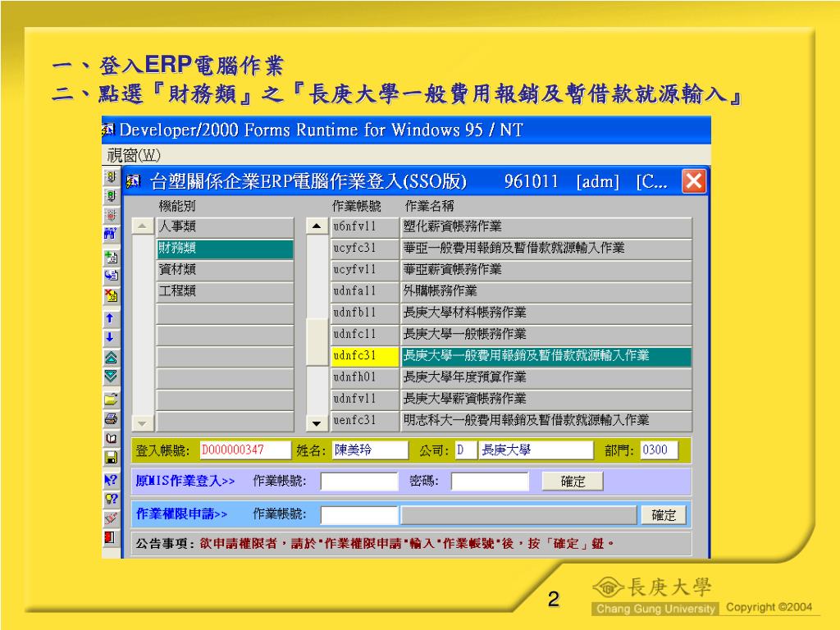
Task: Click the category list scroll up arrow
Action: pyautogui.click(x=142, y=226)
